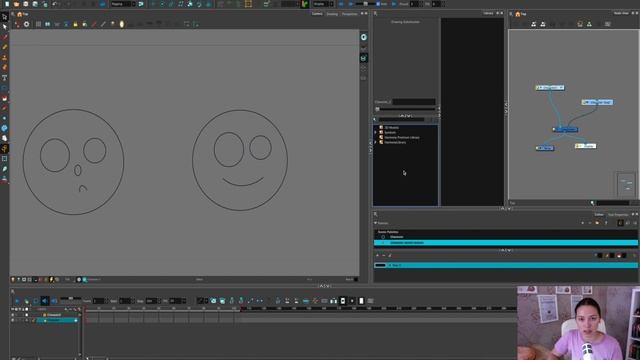Expand the Symbols folder in Library

(x=376, y=132)
